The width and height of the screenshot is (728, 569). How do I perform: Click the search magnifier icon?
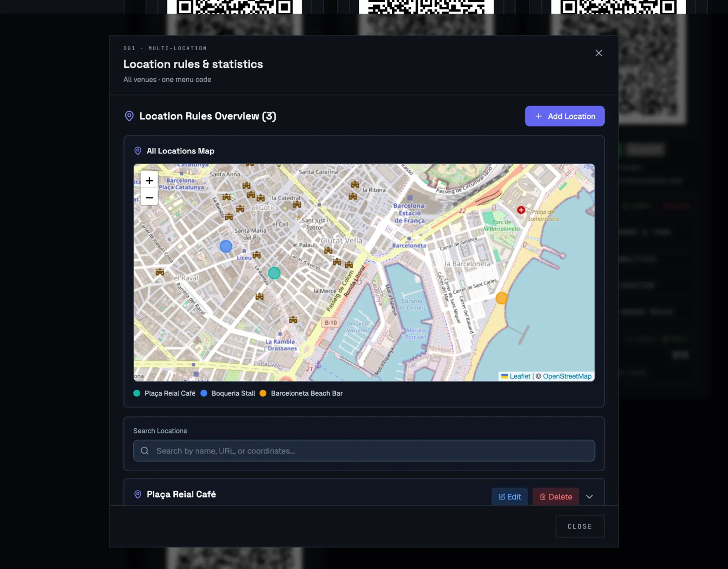tap(145, 451)
